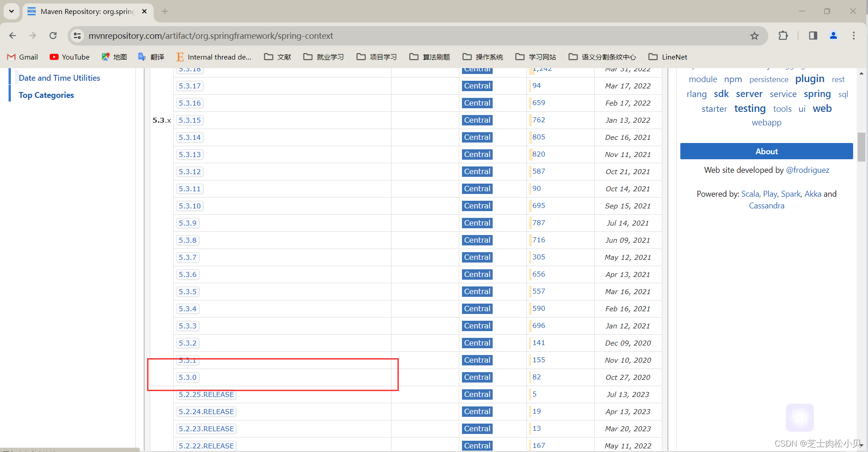The height and width of the screenshot is (452, 868).
Task: Open site information icon in address bar
Action: tap(78, 36)
